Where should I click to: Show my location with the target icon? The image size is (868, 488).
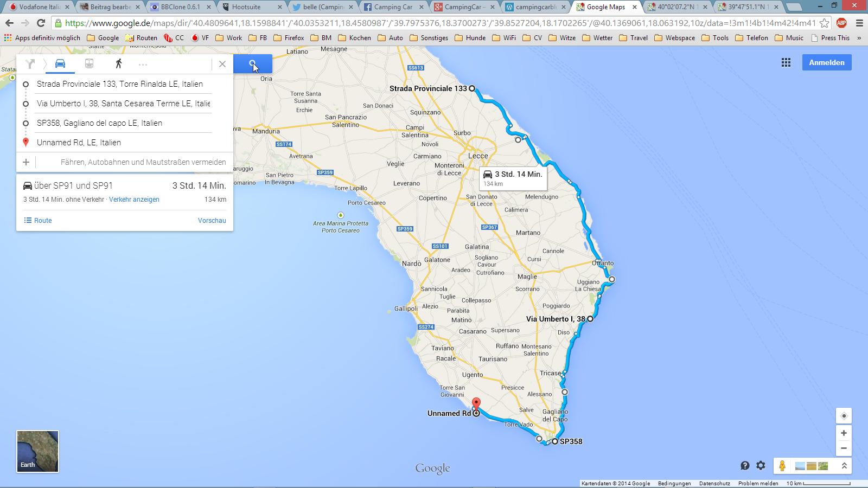point(844,416)
